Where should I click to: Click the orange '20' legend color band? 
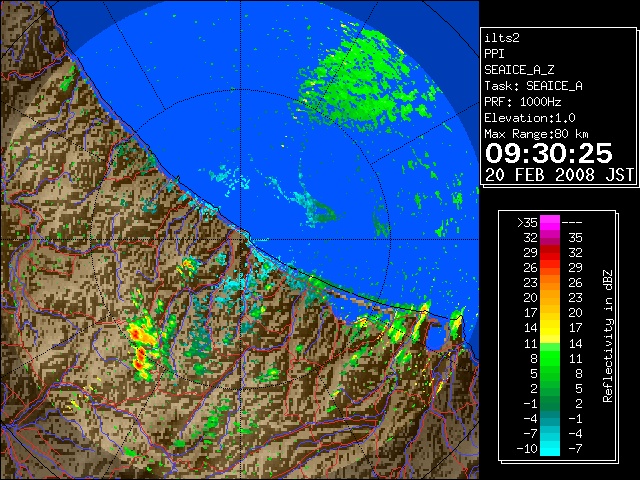point(550,298)
